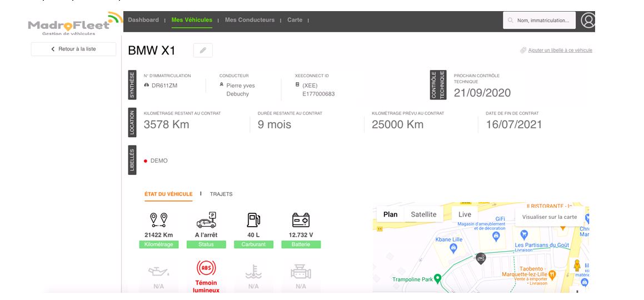Click the car icon beside DR611ZM
The width and height of the screenshot is (644, 300).
[x=147, y=85]
